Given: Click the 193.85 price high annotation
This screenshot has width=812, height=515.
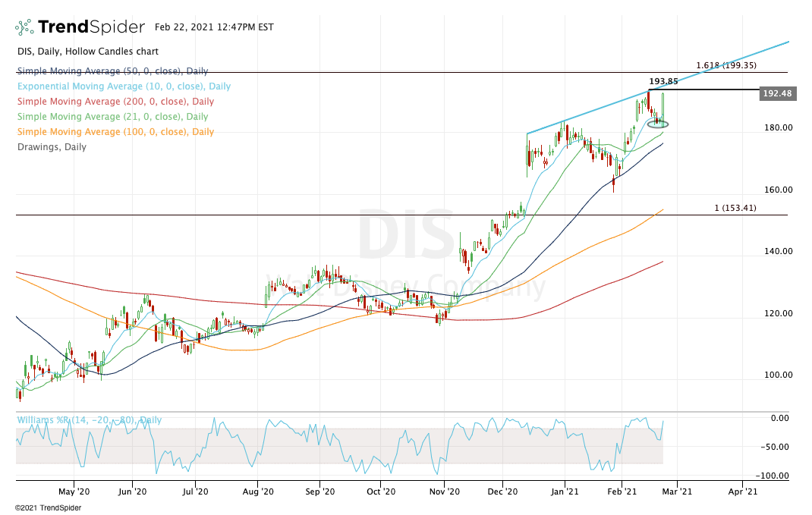Looking at the screenshot, I should coord(663,81).
